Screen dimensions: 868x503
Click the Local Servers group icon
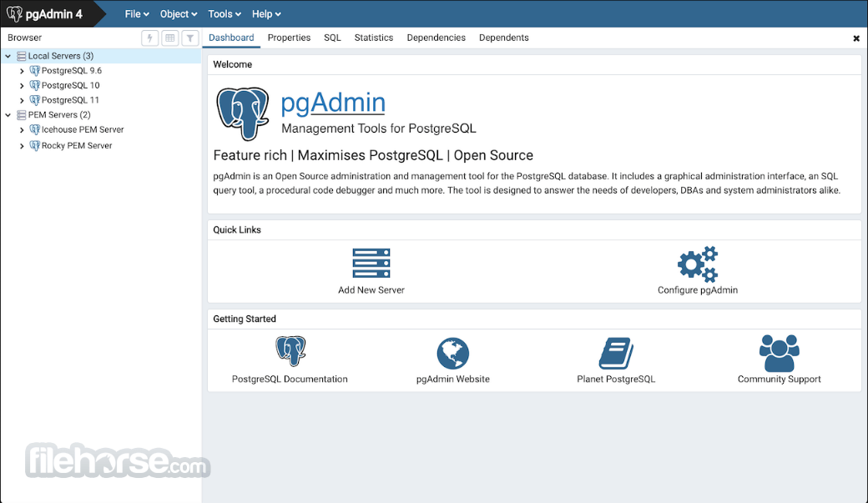pos(22,56)
